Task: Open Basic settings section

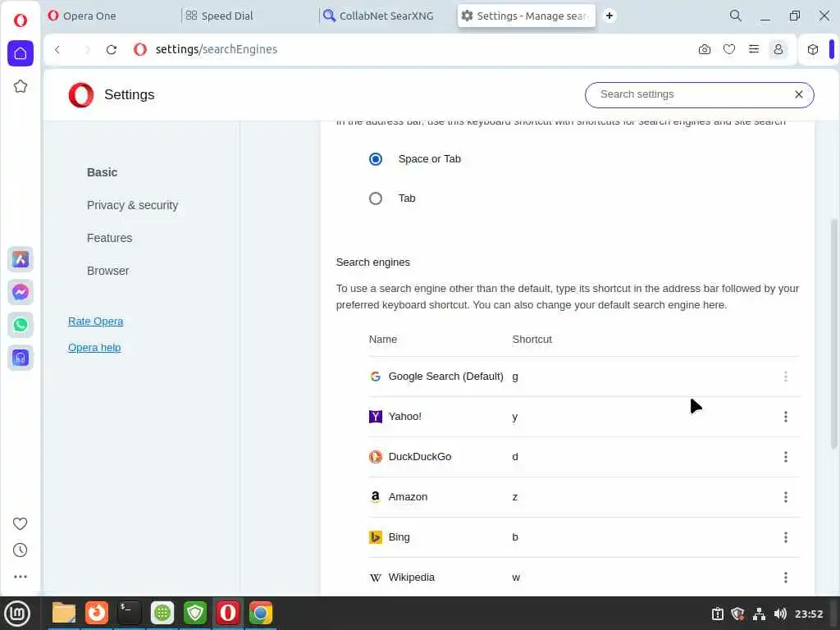Action: pos(102,172)
